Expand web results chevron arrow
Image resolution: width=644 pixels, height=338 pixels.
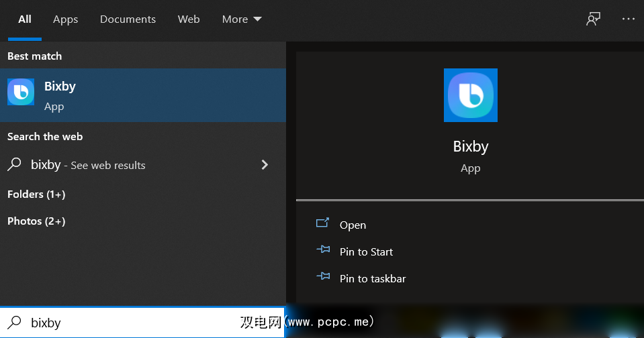(x=265, y=165)
